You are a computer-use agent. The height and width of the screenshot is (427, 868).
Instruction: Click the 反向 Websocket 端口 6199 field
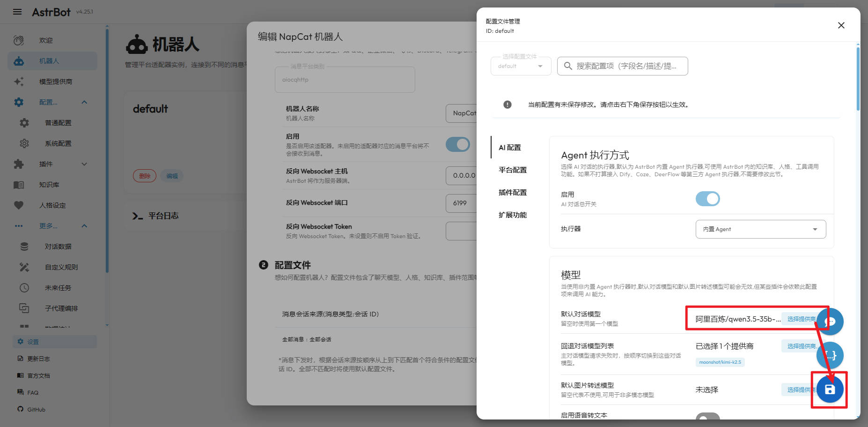(x=461, y=203)
